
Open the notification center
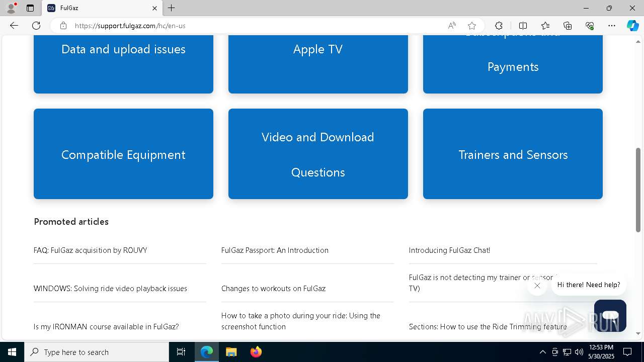[627, 352]
